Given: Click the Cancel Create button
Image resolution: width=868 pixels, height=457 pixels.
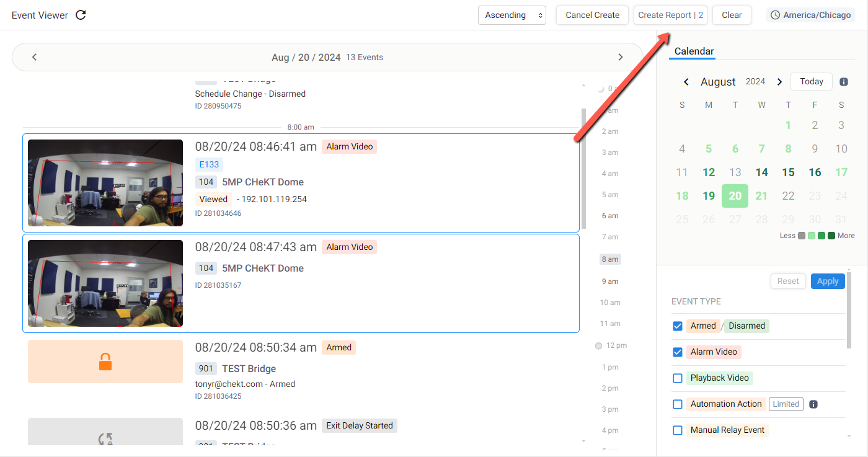Looking at the screenshot, I should click(592, 16).
